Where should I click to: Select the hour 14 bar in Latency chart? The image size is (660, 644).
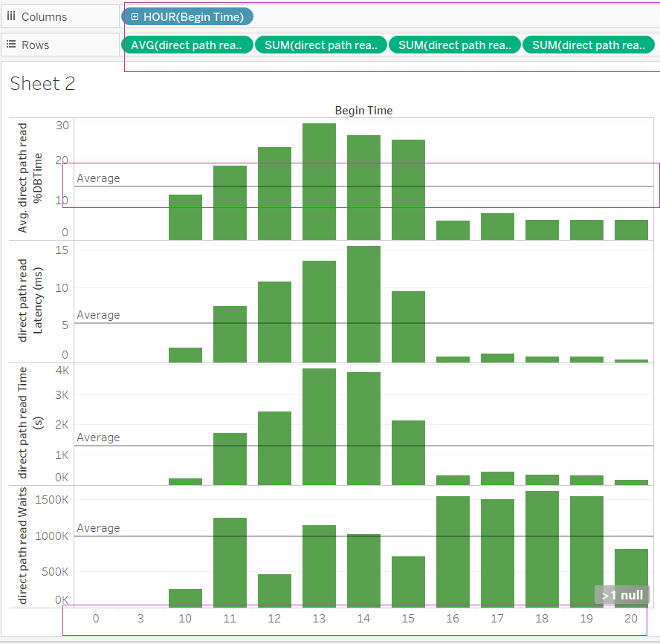coord(363,305)
